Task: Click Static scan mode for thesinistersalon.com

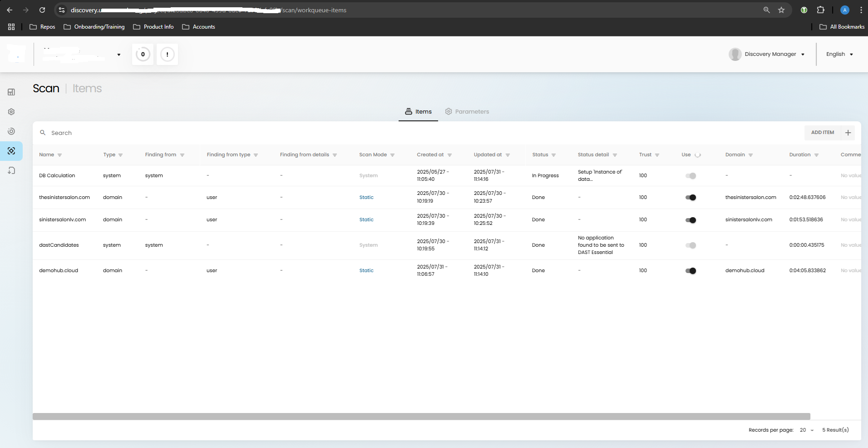Action: tap(366, 198)
